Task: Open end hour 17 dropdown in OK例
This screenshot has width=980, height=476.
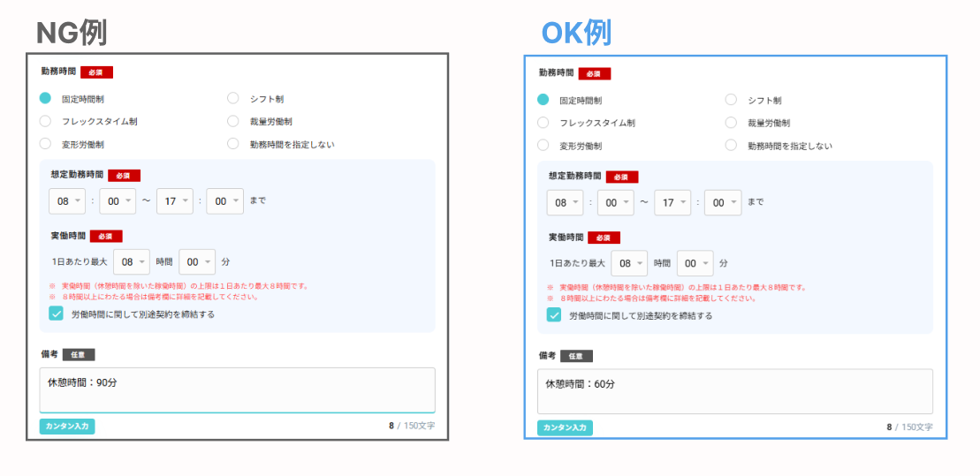Action: coord(673,202)
